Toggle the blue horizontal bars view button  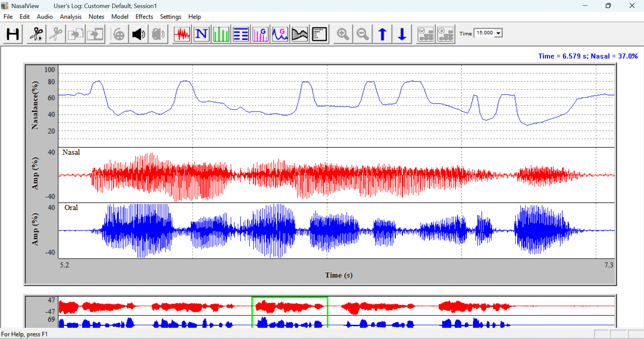[241, 34]
